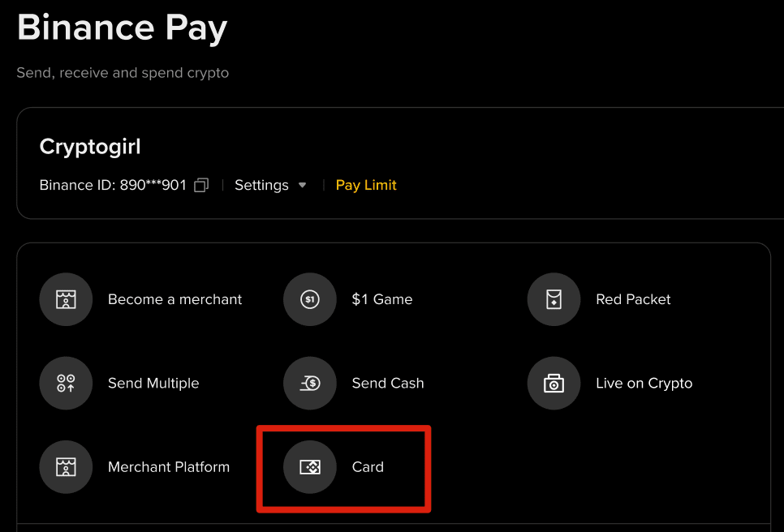
Task: Click the Red Packet icon
Action: (554, 299)
